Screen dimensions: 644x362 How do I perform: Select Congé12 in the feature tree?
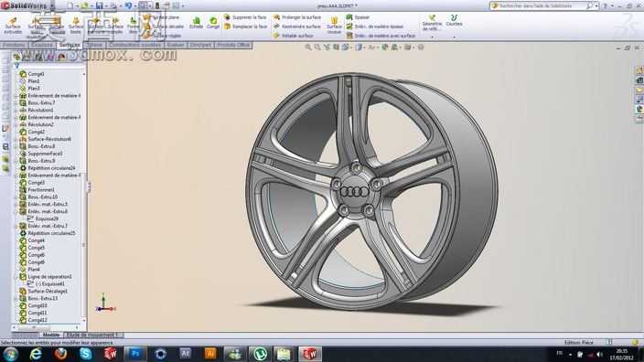tap(33, 320)
